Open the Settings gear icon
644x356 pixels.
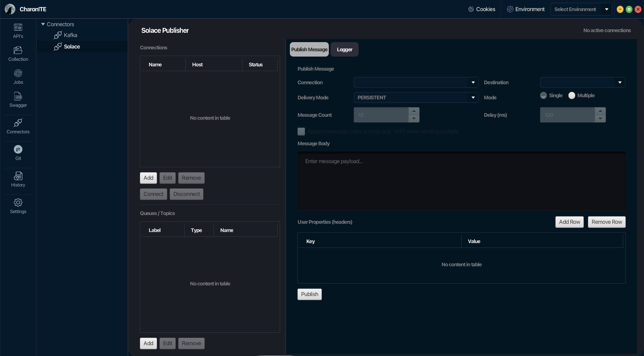click(18, 202)
